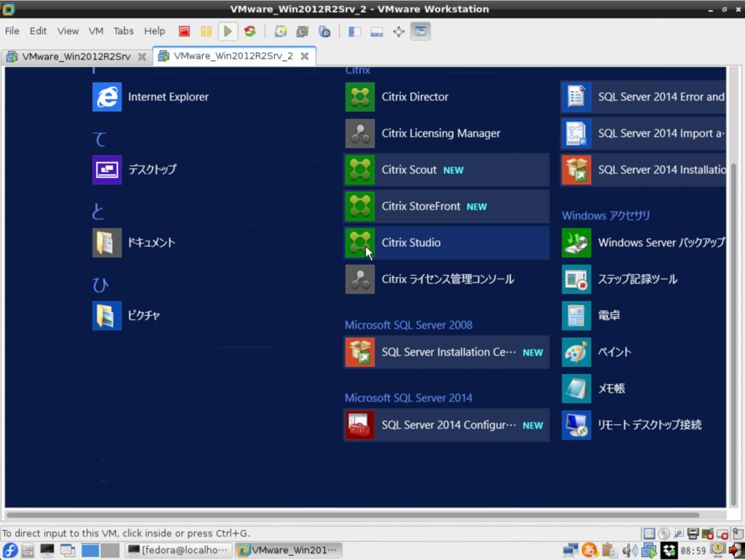Image resolution: width=745 pixels, height=560 pixels.
Task: Click the clock showing 08:59
Action: pos(693,551)
